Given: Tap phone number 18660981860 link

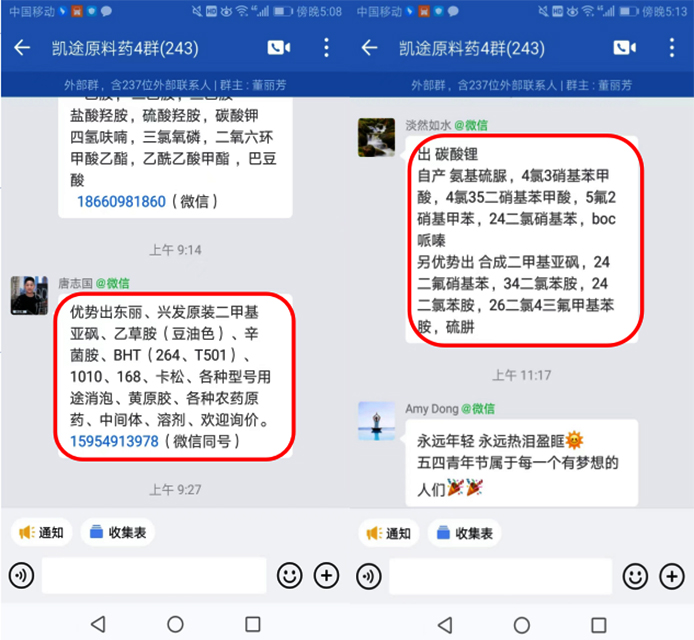Looking at the screenshot, I should 121,201.
